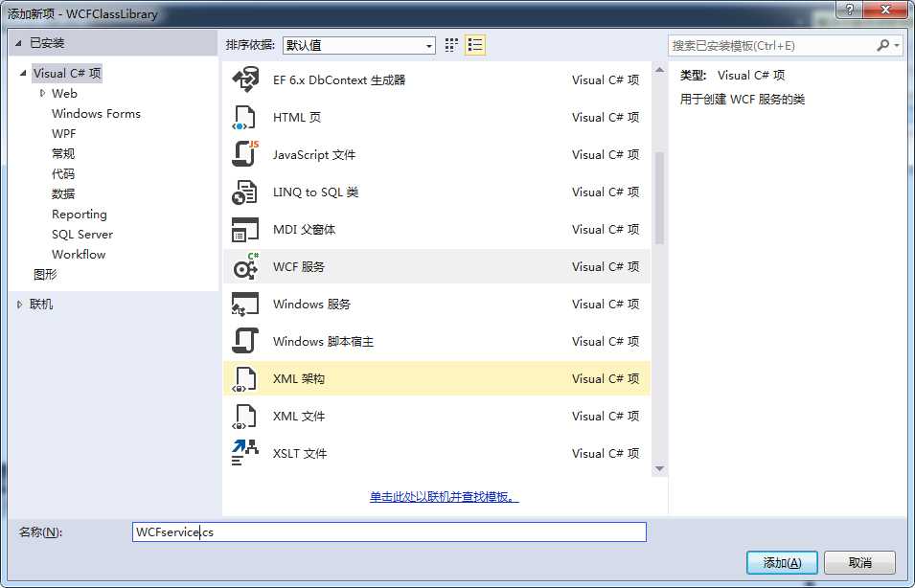Screen dimensions: 915x588
Task: Collapse the 已安装 section
Action: click(18, 43)
